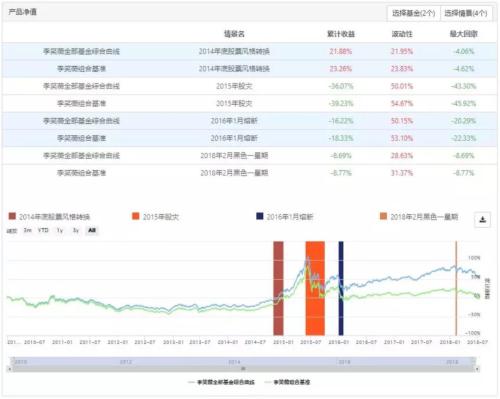Screen dimensions: 500x399
Task: Click the orange 2015 crash band in chart
Action: [x=315, y=288]
